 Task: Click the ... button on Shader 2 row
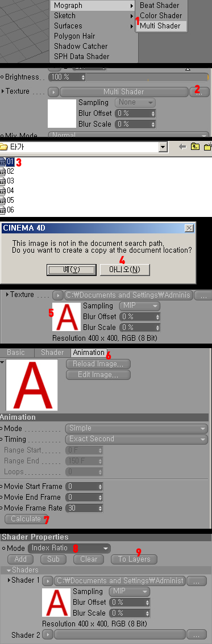tap(197, 635)
